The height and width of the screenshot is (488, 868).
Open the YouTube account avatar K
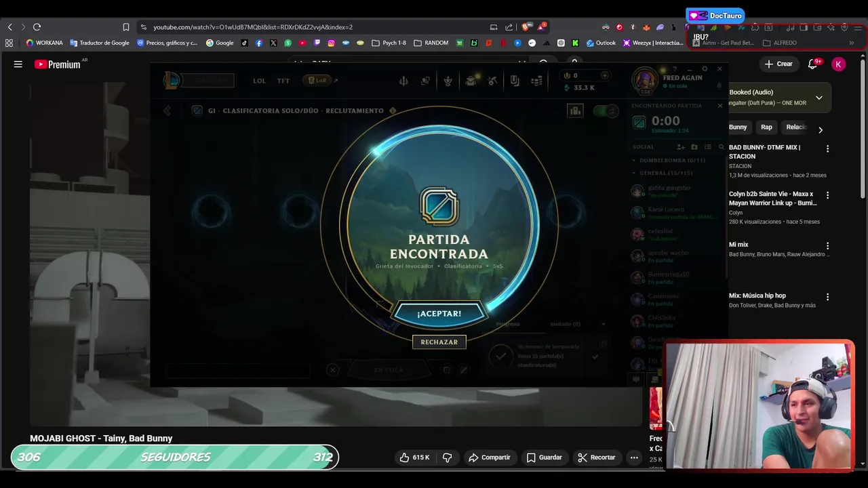click(x=839, y=64)
